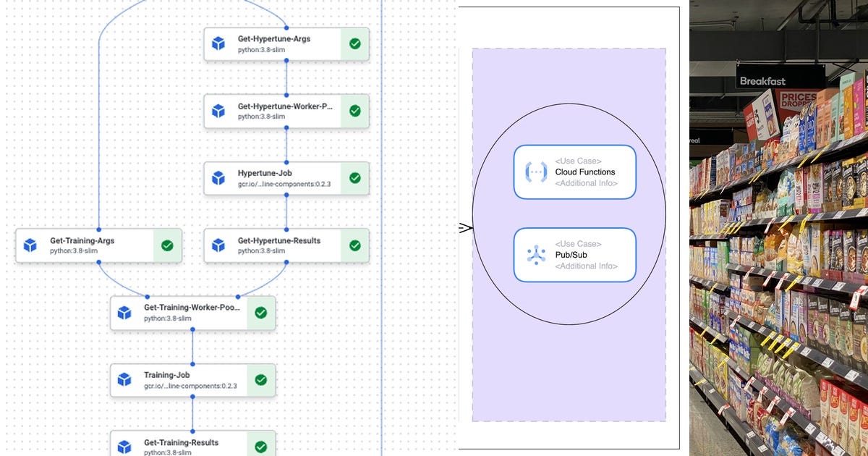Click the success checkmark on Get-Training-Args
Screen dimensions: 868x456
pyautogui.click(x=167, y=245)
